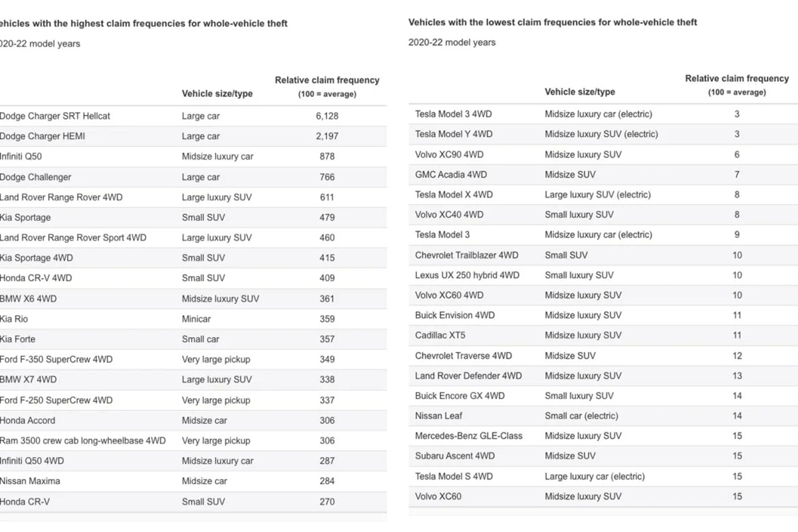Select the Nissan Maxima row

click(x=31, y=481)
